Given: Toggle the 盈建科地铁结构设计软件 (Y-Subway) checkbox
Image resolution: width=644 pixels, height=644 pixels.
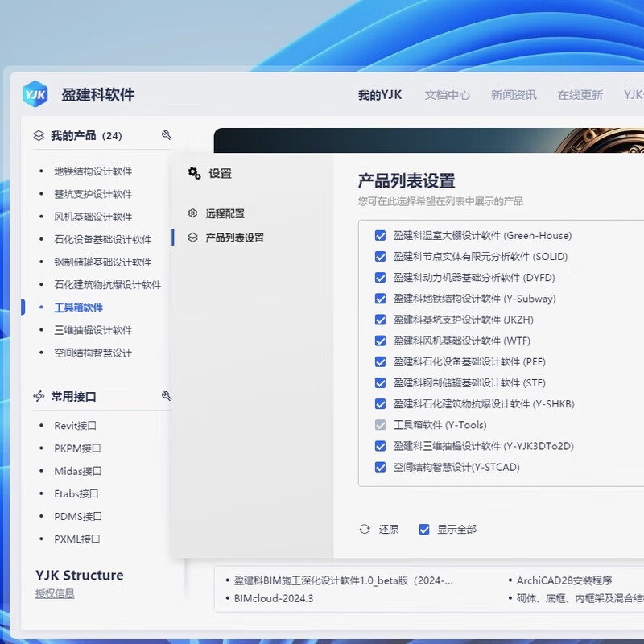Looking at the screenshot, I should [x=381, y=298].
